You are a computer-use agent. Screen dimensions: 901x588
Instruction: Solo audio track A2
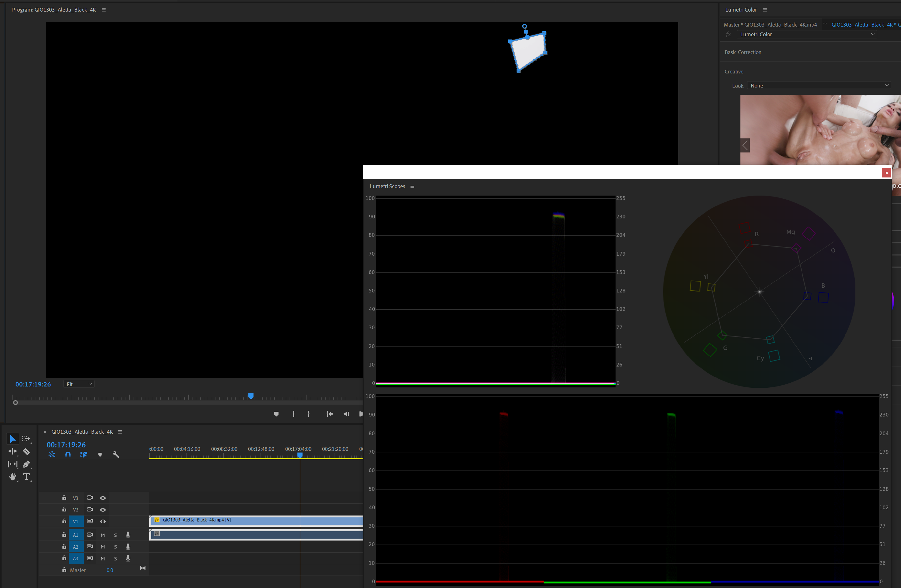116,547
